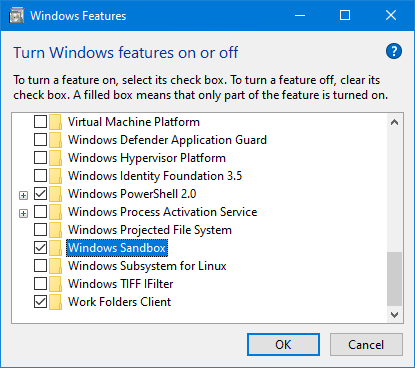Select the Windows Projected File System entry
Viewport: 415px width, 368px height.
click(x=150, y=230)
